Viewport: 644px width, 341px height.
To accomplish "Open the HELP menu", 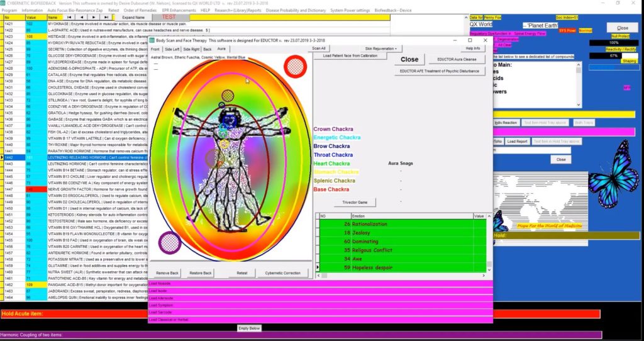I will click(206, 10).
